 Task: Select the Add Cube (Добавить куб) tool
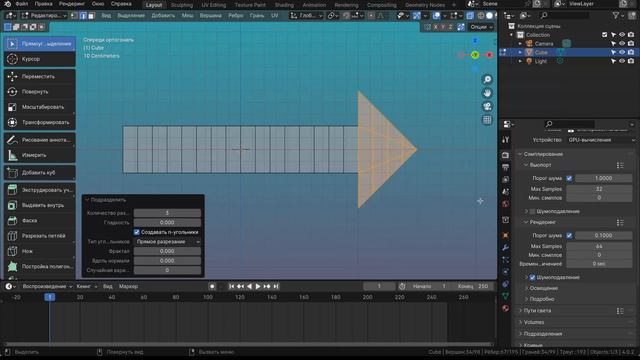click(x=40, y=173)
